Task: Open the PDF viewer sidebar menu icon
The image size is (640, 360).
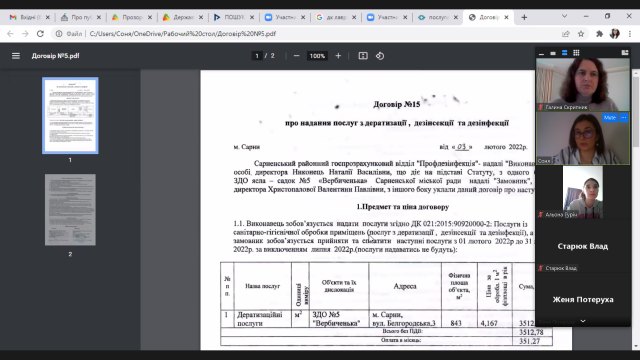Action: click(x=16, y=56)
